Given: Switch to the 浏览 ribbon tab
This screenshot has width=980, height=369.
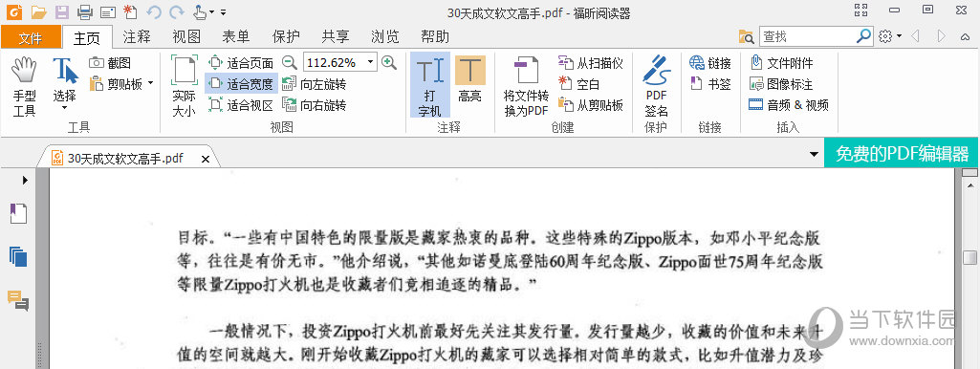Looking at the screenshot, I should point(385,36).
